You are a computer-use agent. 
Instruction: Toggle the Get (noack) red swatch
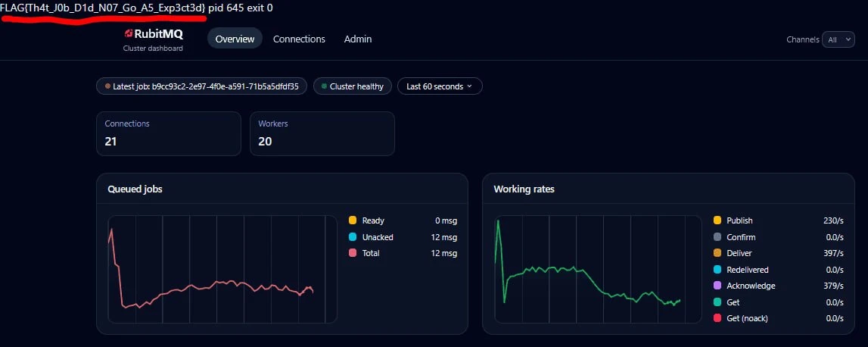[x=717, y=318]
